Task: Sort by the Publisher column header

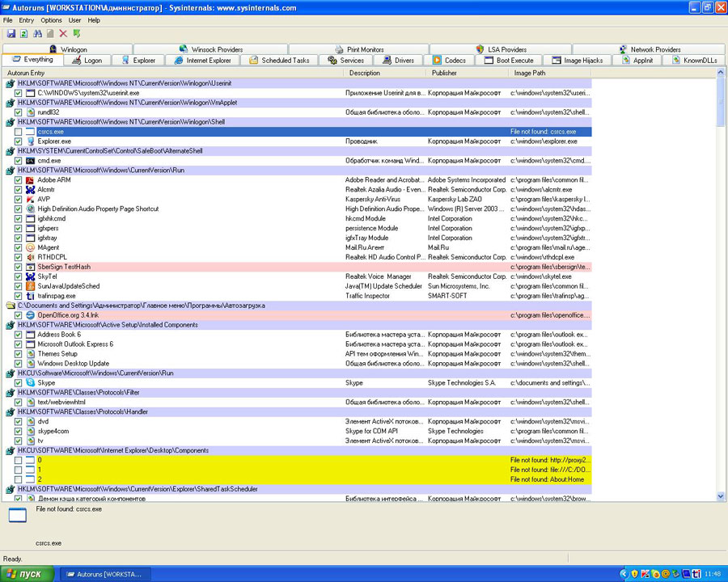Action: pyautogui.click(x=444, y=73)
